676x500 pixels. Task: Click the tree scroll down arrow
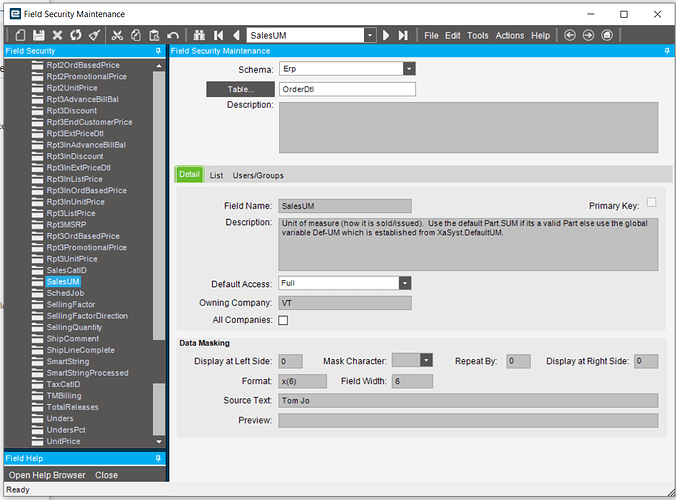[x=159, y=442]
